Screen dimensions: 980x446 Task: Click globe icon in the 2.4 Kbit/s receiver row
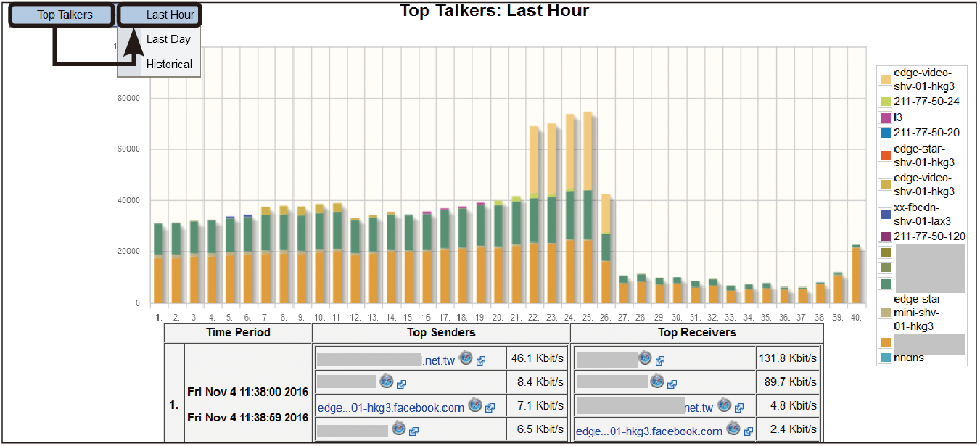click(733, 428)
